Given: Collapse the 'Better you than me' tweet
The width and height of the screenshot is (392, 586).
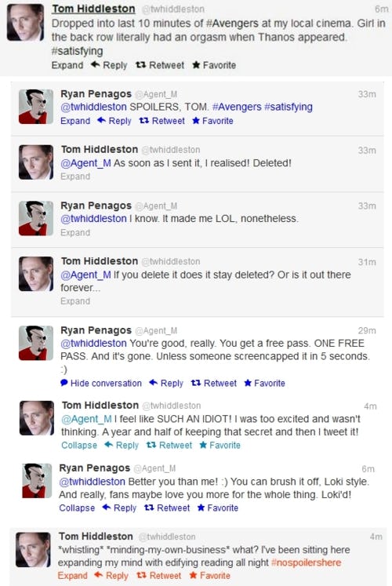Looking at the screenshot, I should (77, 508).
